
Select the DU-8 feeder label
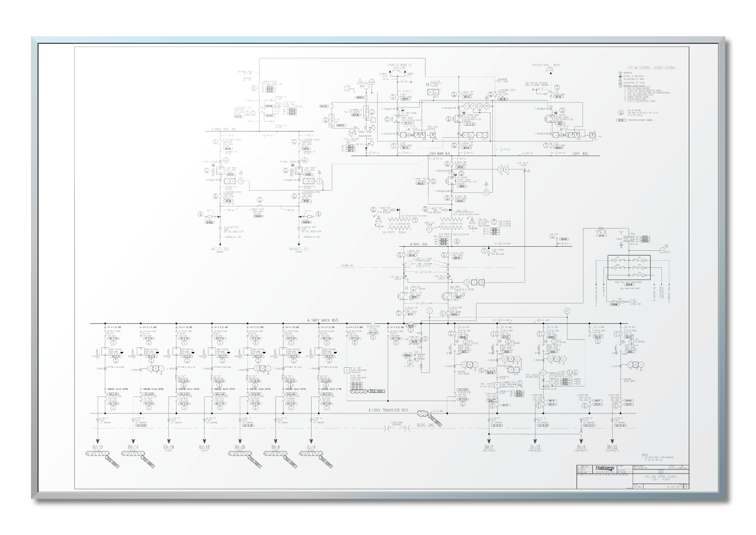pos(581,447)
